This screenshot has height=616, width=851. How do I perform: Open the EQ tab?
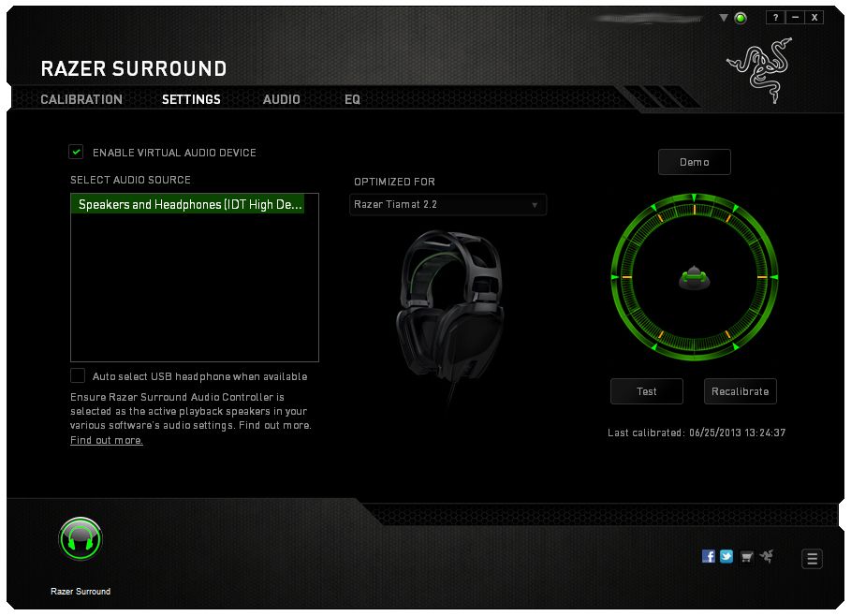pos(352,99)
